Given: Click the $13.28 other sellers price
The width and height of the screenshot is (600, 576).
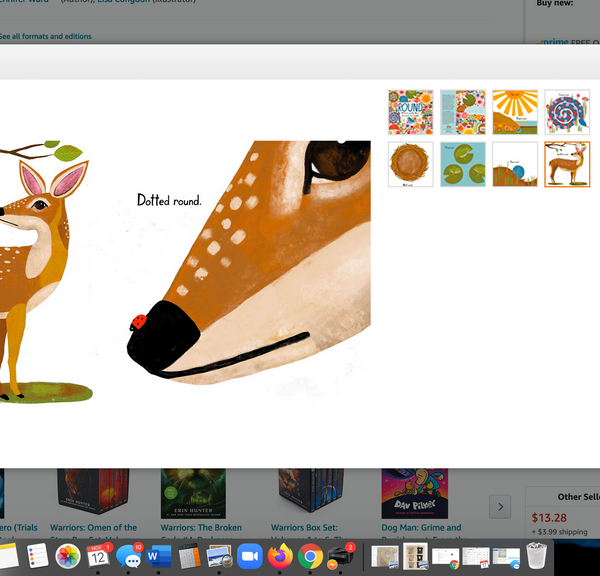Looking at the screenshot, I should 549,518.
